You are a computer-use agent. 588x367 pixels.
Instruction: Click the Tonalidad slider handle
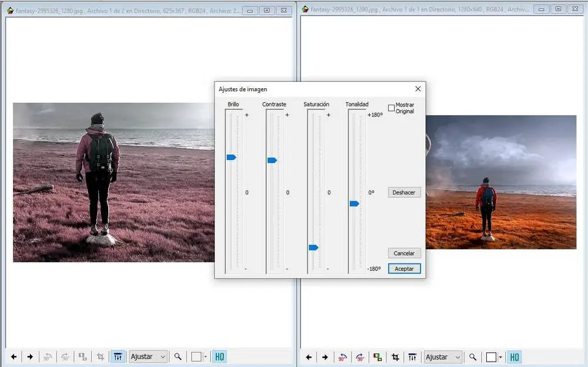[x=355, y=203]
